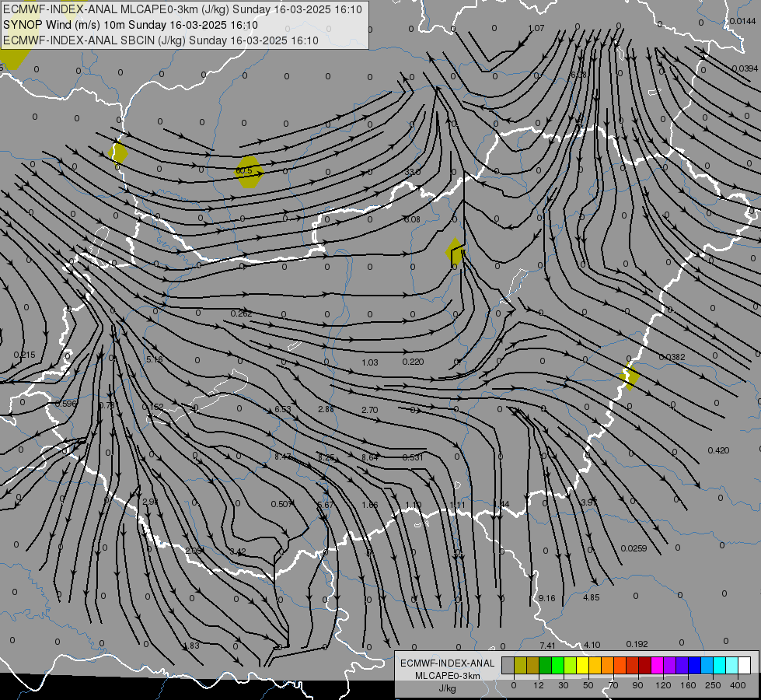Select the magenta legend swatch

coord(657,666)
